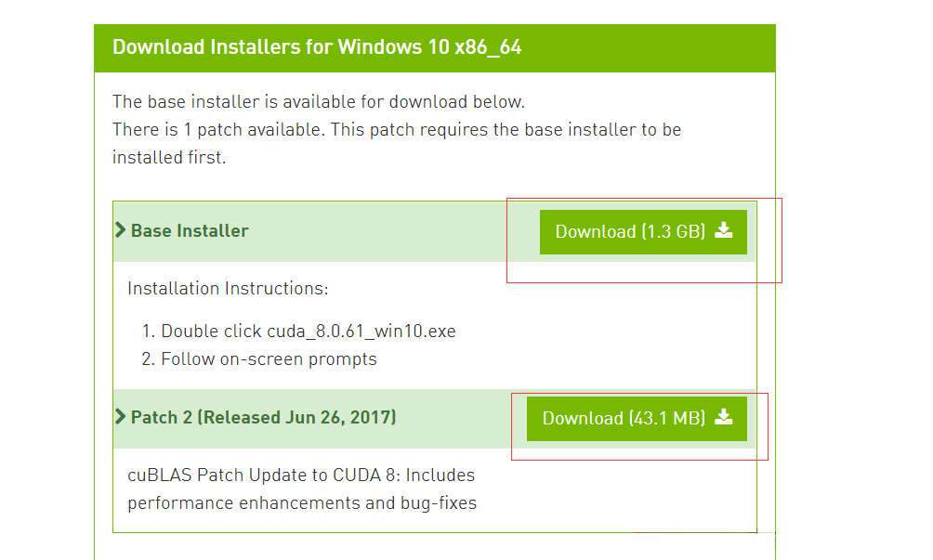This screenshot has width=933, height=560.
Task: Click the installed first text line
Action: [x=169, y=158]
